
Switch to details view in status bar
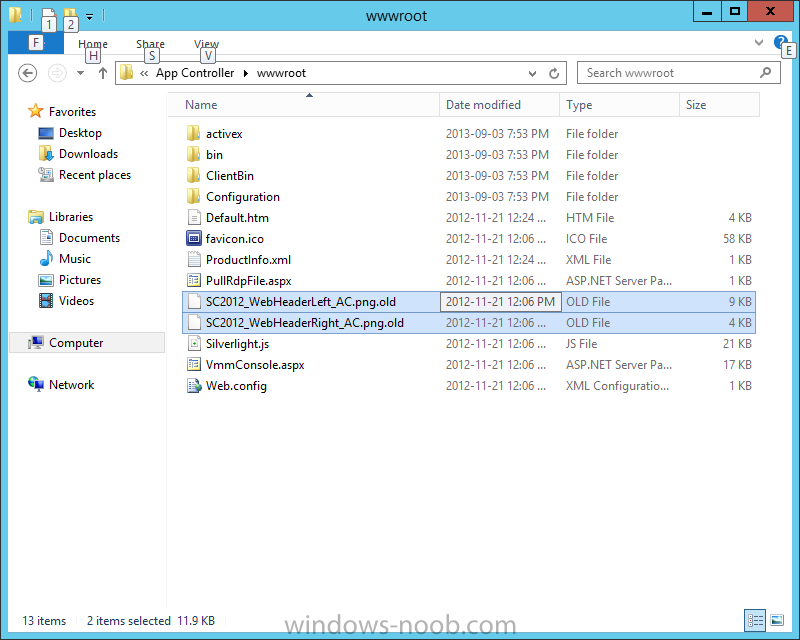pyautogui.click(x=756, y=620)
